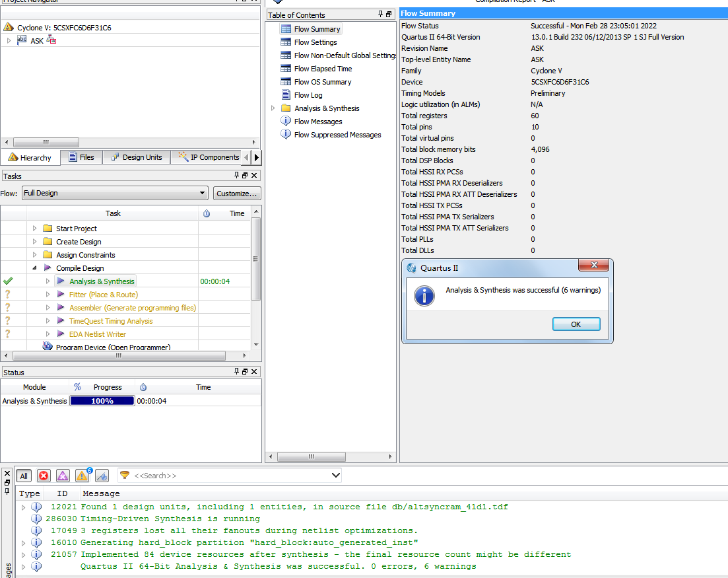Click the info icon in Quartus II dialog
Viewport: 728px width, 578px height.
pos(424,296)
